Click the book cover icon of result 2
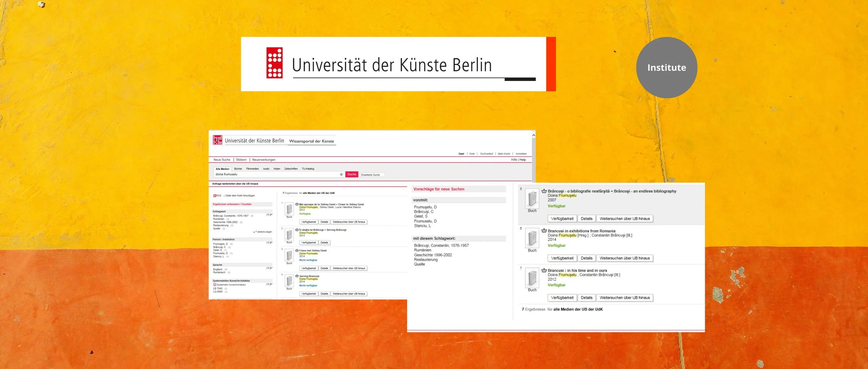 point(289,235)
